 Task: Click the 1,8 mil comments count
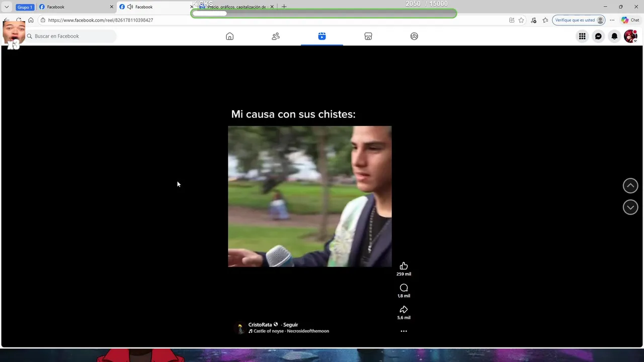[x=404, y=296]
